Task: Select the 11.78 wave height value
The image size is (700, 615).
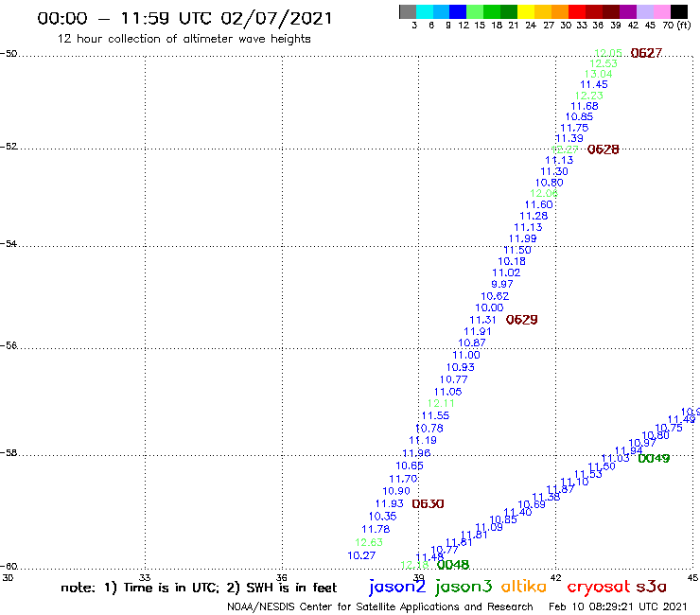Action: [376, 529]
